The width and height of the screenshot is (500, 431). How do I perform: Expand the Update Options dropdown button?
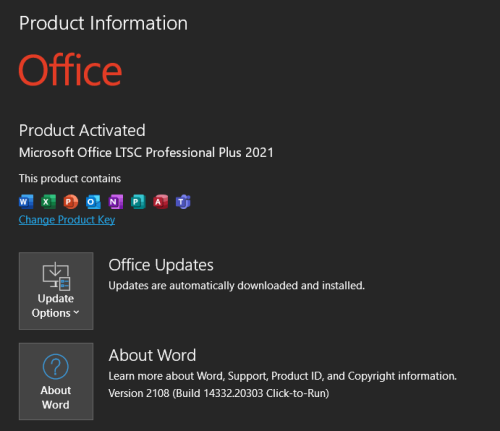pyautogui.click(x=56, y=291)
